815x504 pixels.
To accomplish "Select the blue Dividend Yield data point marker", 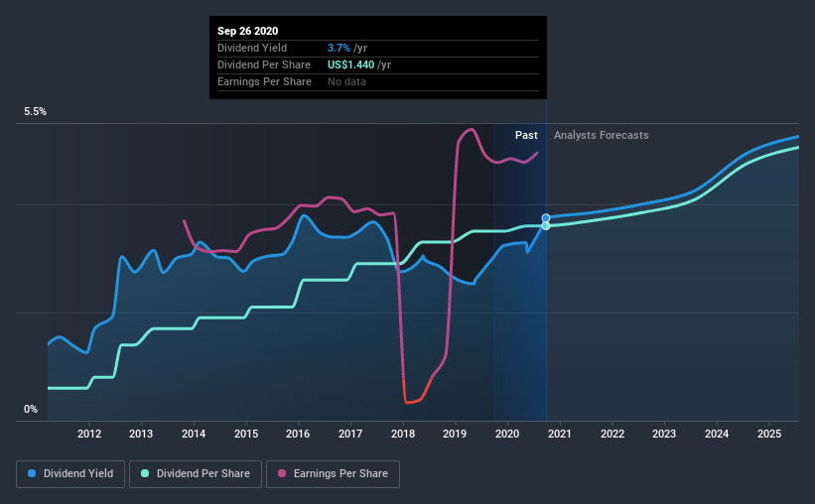I will click(x=546, y=218).
